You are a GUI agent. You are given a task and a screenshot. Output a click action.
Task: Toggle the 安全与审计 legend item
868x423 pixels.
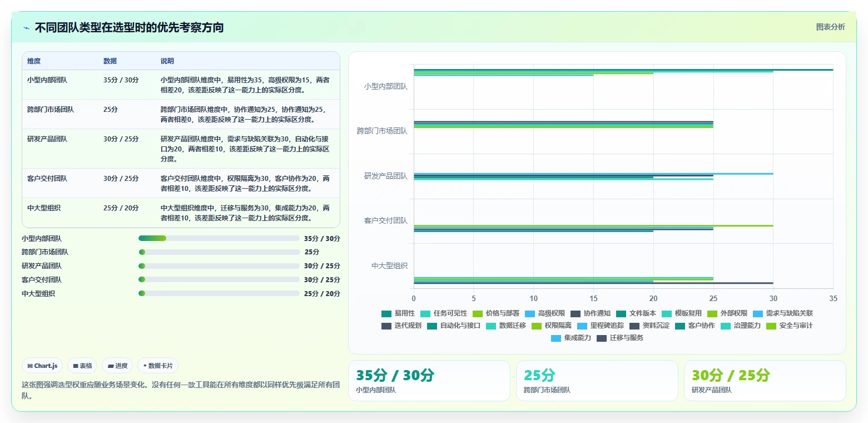790,326
